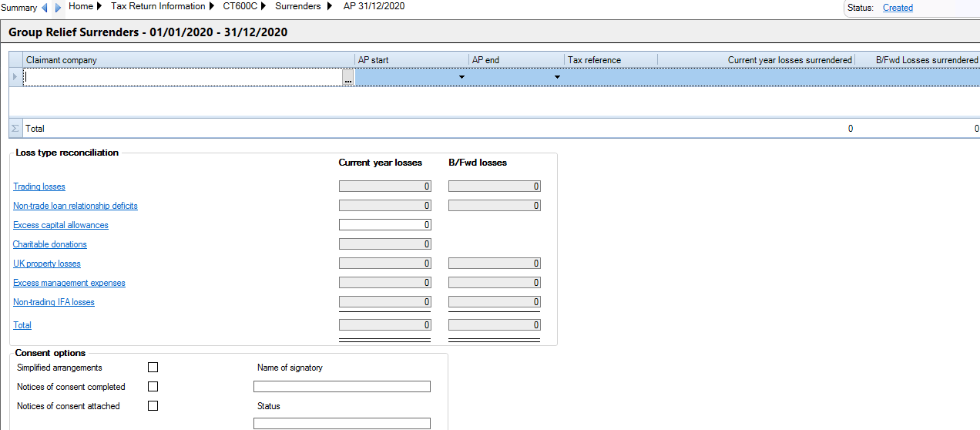Screen dimensions: 980x430
Task: Click the Claimant company input cell
Action: 183,77
